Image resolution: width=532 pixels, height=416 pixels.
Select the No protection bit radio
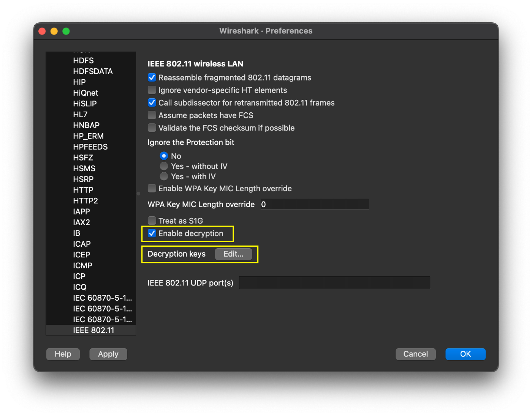[x=164, y=156]
